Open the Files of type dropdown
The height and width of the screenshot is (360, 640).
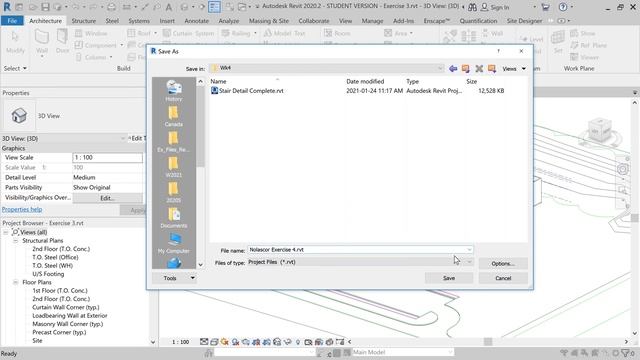tap(360, 262)
